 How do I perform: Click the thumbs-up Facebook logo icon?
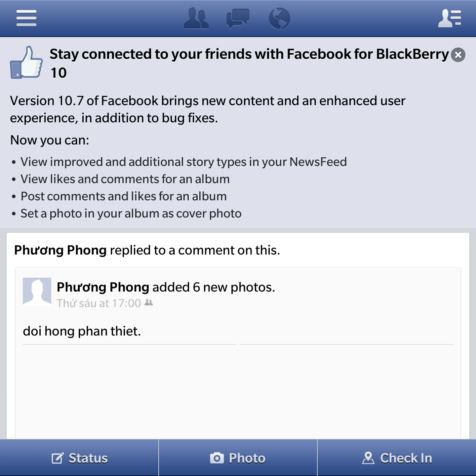(26, 62)
